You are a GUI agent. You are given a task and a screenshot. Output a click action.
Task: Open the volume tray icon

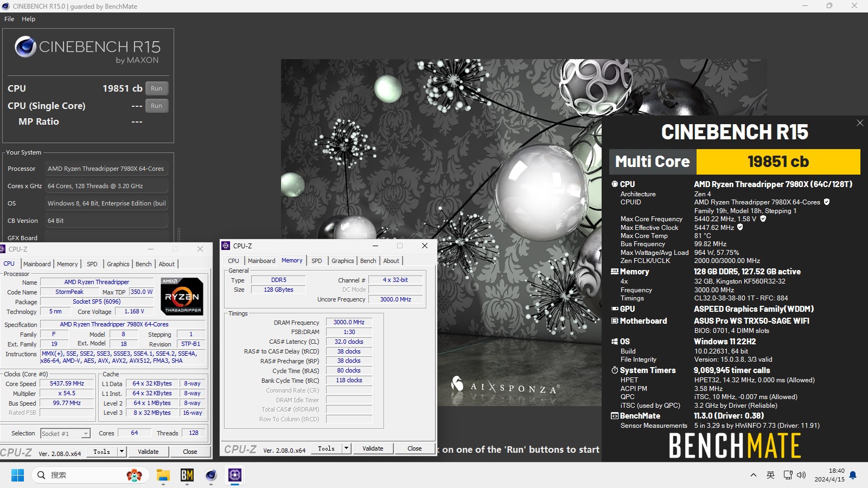(x=801, y=476)
